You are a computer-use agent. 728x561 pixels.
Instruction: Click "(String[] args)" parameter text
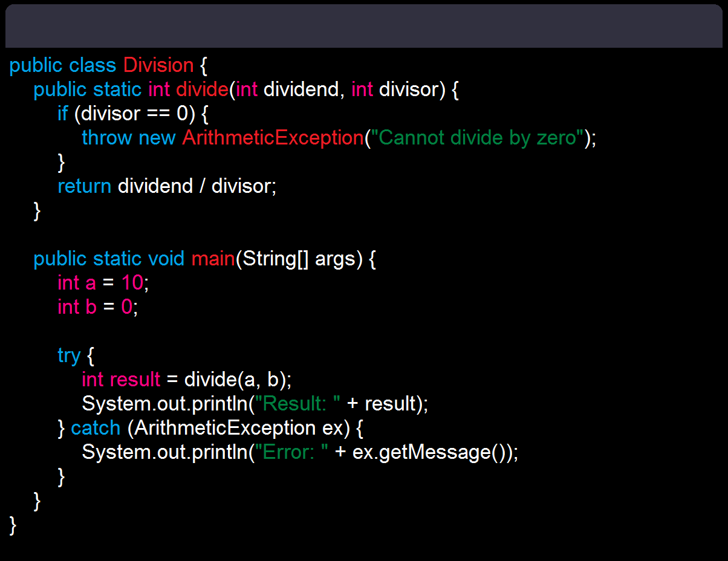pos(299,259)
